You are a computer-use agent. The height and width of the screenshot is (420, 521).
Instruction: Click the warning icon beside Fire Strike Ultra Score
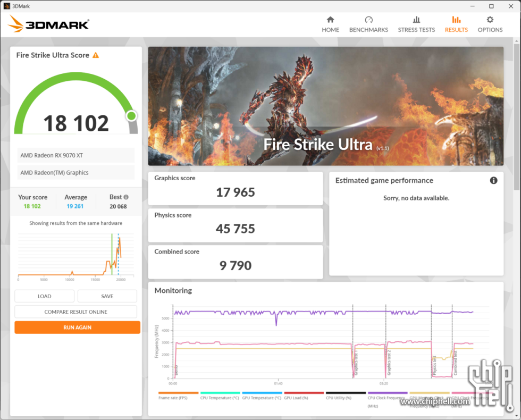coord(96,55)
